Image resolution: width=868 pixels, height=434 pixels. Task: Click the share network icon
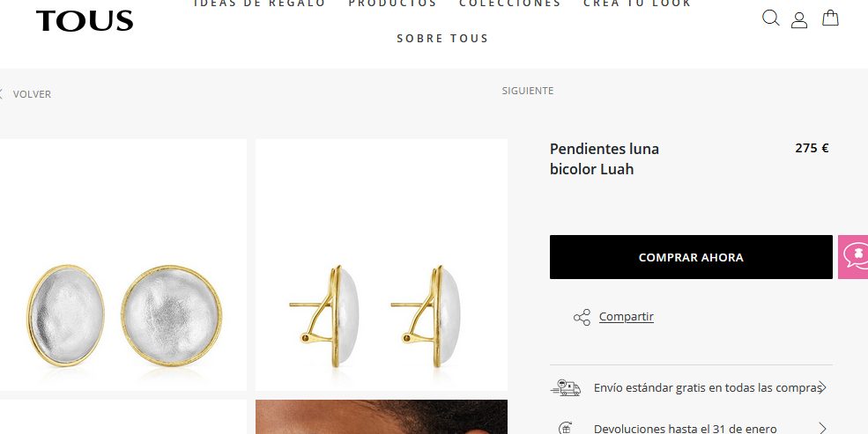click(582, 317)
